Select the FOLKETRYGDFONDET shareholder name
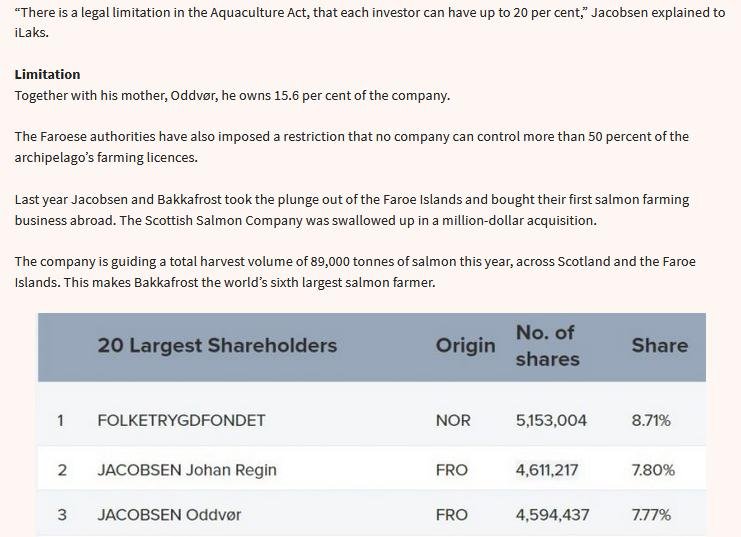This screenshot has height=537, width=741. pyautogui.click(x=181, y=420)
